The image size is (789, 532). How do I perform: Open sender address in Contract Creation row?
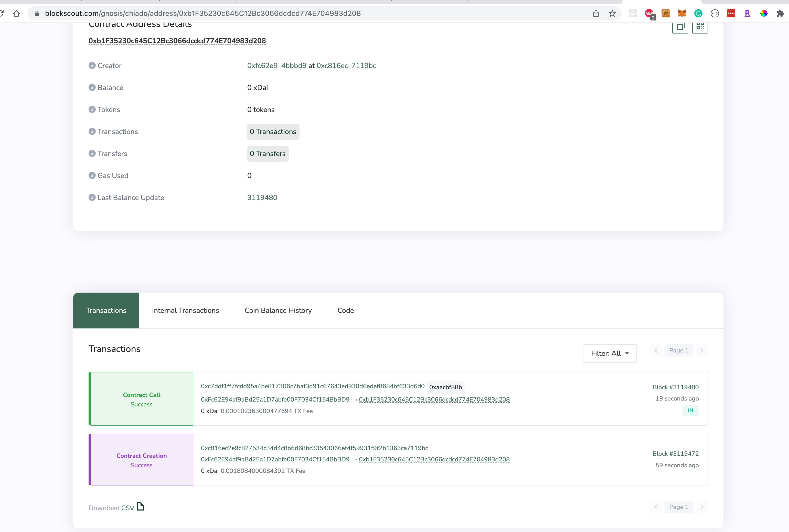click(x=275, y=459)
